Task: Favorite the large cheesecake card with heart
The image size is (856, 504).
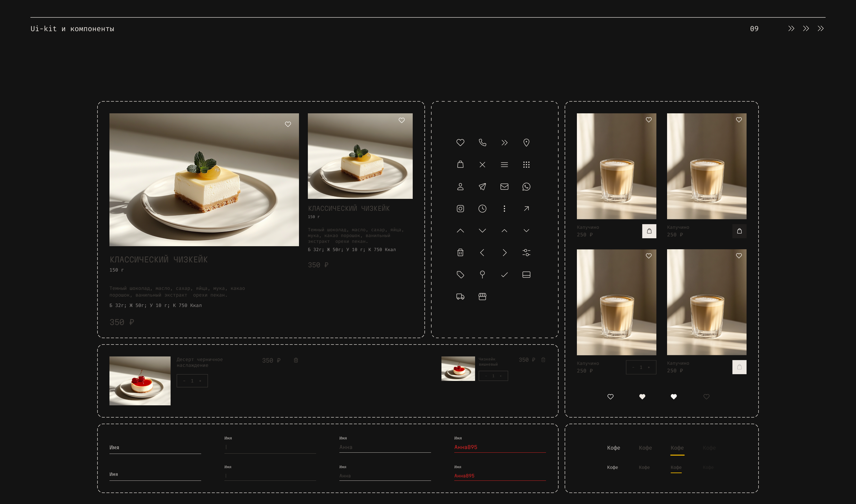Action: coord(288,124)
